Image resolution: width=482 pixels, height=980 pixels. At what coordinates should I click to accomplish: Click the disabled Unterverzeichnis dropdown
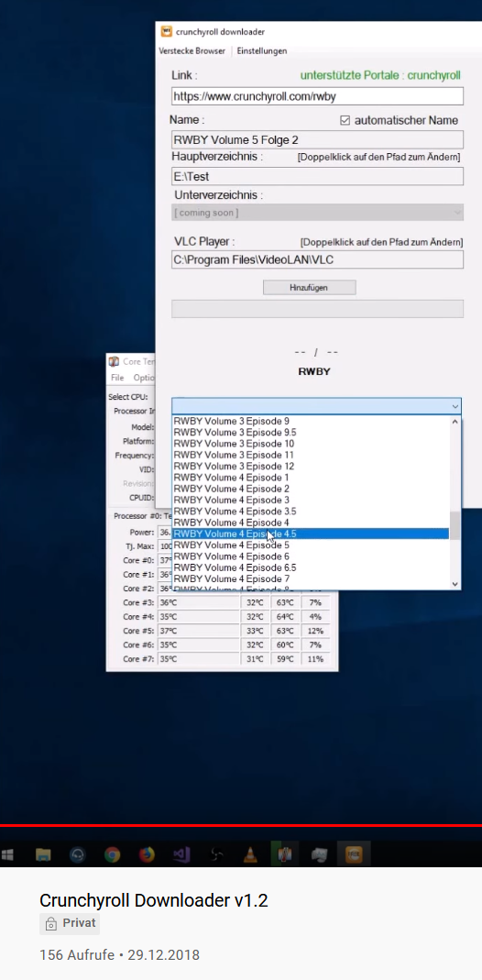click(x=317, y=213)
